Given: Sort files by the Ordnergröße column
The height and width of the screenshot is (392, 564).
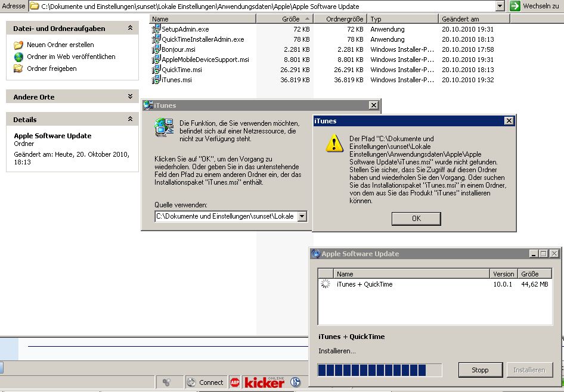Looking at the screenshot, I should (x=340, y=19).
